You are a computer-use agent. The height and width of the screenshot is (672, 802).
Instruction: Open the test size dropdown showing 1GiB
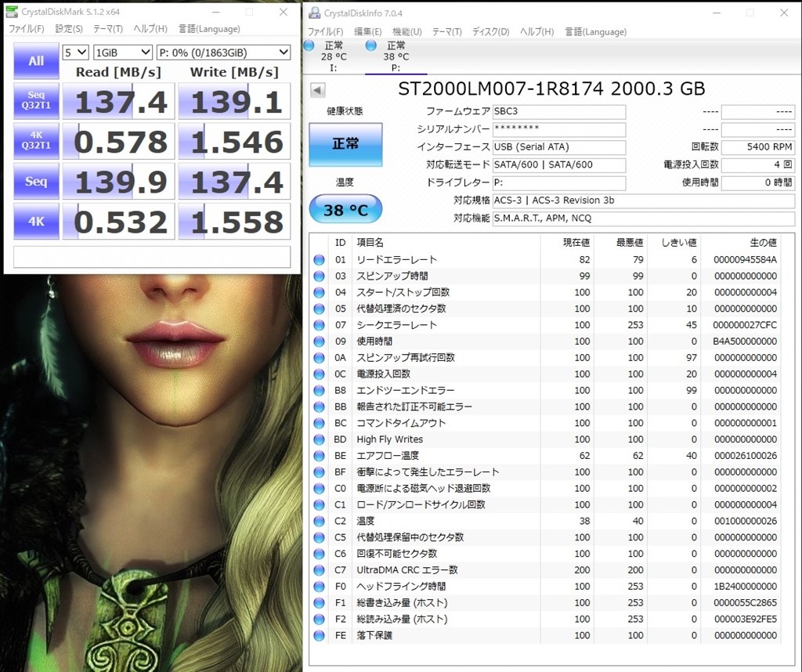click(123, 52)
